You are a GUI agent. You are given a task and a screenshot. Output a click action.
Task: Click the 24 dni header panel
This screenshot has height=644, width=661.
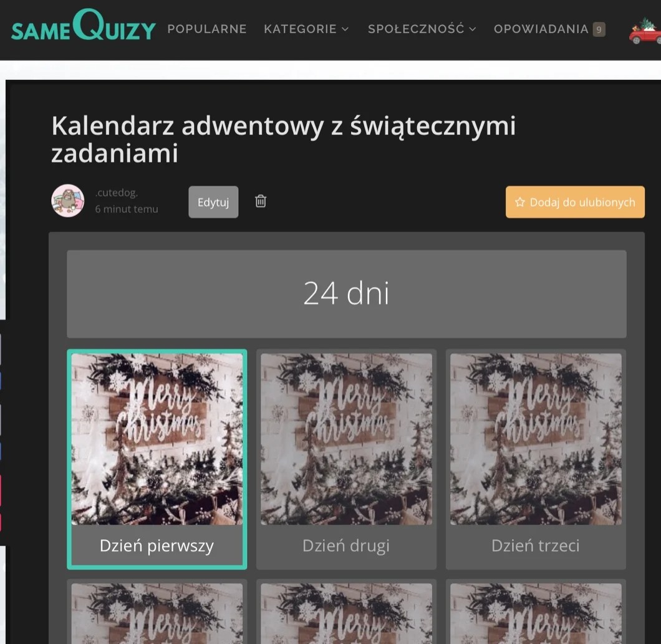coord(347,294)
